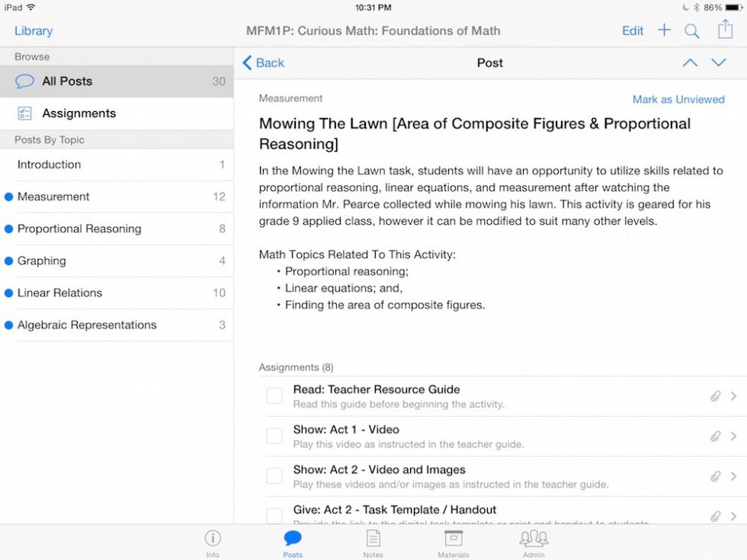Open paperclip attachment for Act 1 Video
The width and height of the screenshot is (747, 560).
point(715,437)
